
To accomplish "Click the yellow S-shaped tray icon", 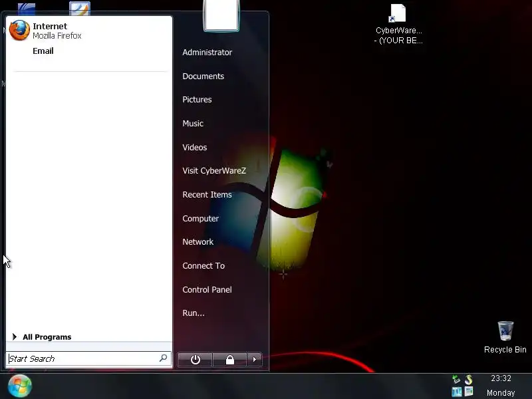I will (469, 379).
